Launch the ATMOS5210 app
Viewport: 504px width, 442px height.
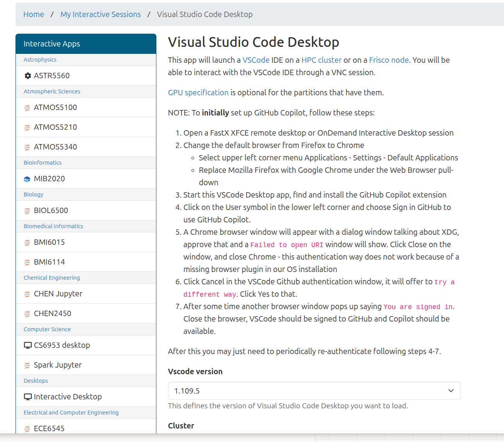point(56,127)
